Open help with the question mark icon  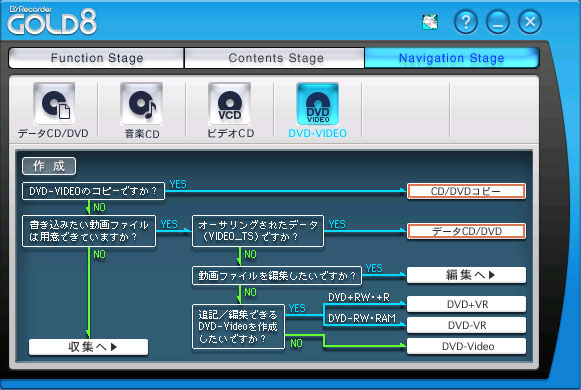click(466, 22)
